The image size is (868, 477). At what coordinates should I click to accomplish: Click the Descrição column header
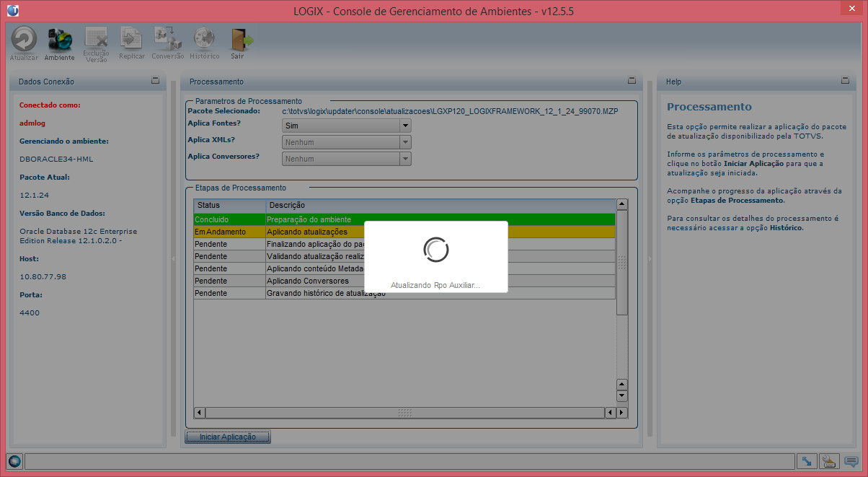click(440, 206)
